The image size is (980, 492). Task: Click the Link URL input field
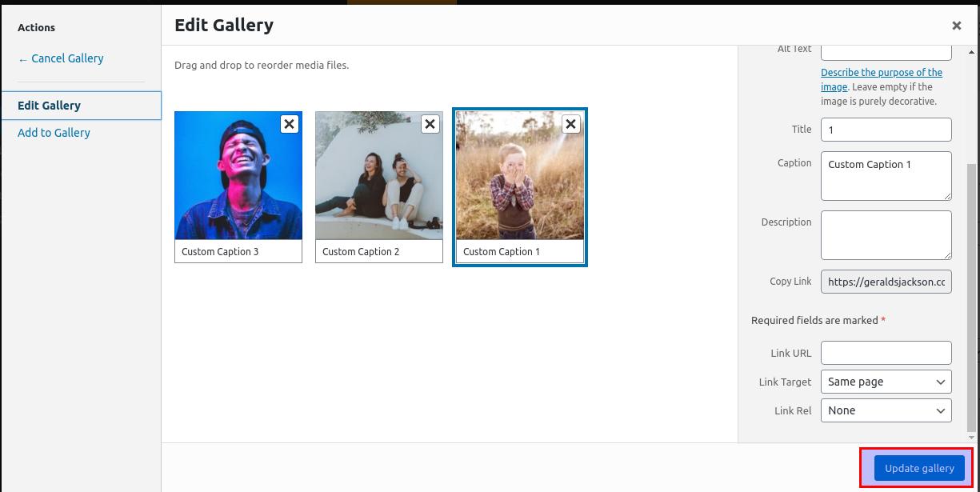[886, 353]
